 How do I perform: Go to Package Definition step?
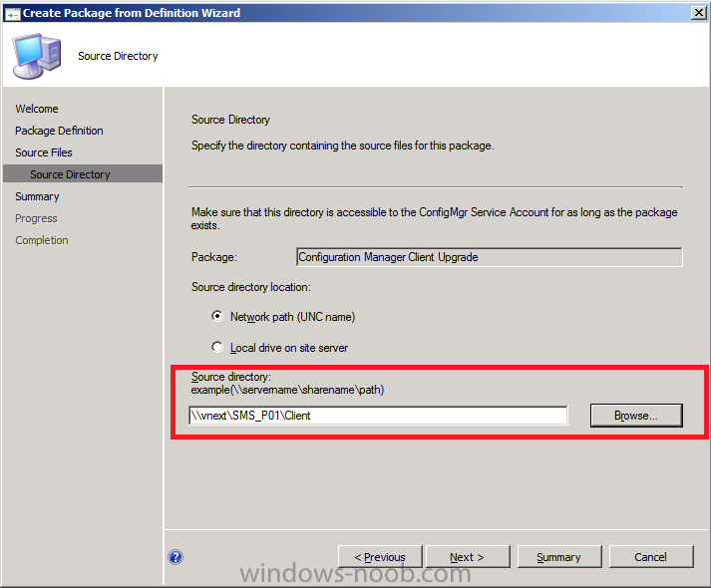(59, 131)
